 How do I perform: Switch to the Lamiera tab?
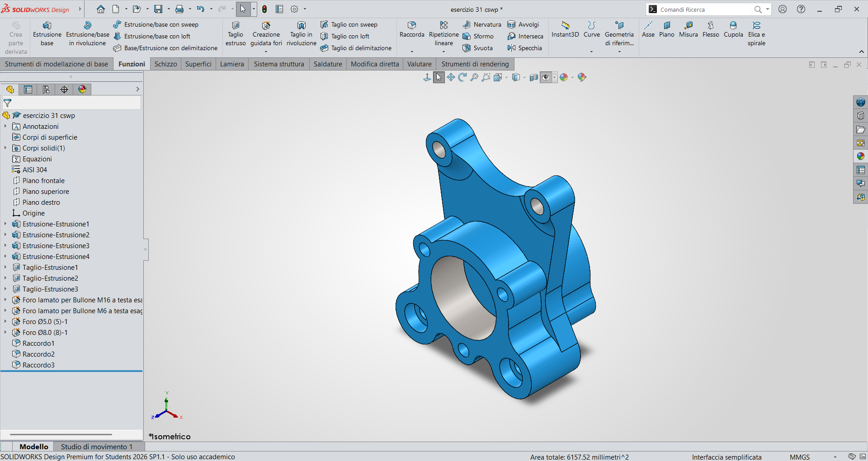coord(232,64)
